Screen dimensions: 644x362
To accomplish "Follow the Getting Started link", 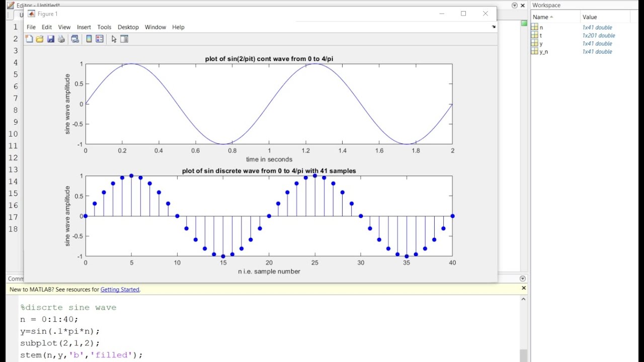I will [120, 290].
